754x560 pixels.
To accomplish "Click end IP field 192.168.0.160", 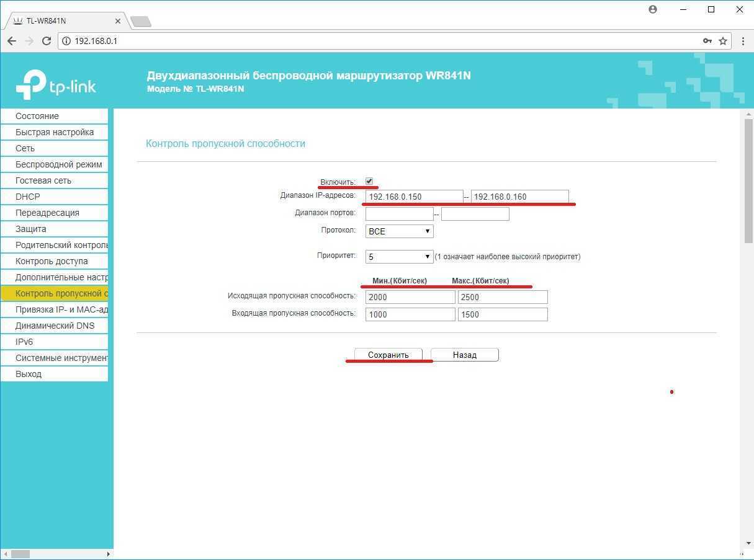I will point(519,197).
